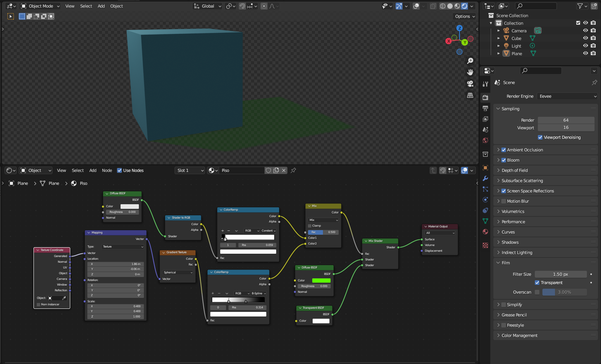
Task: Open the Texture properties checker icon
Action: click(x=485, y=245)
